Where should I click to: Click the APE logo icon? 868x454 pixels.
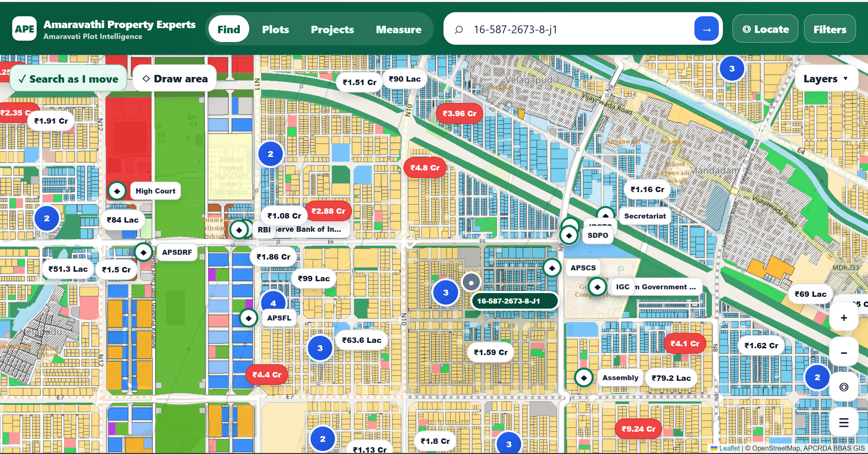click(24, 29)
